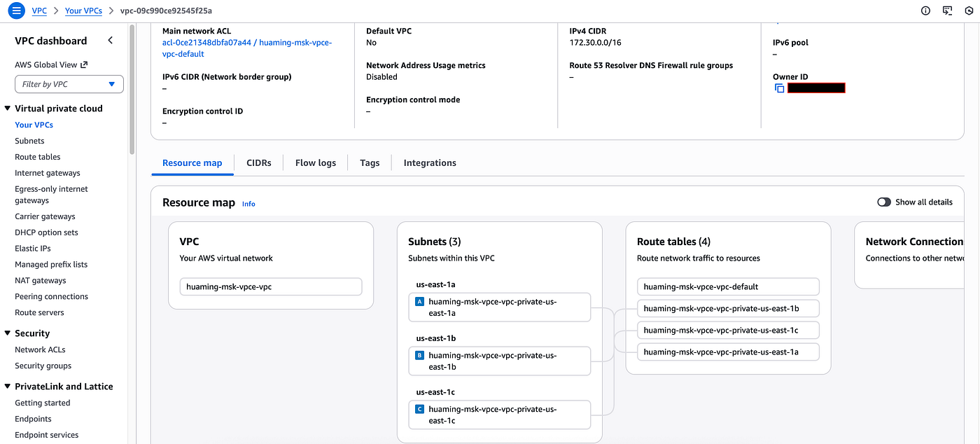Open DHCP option sets in sidebar
Screen dimensions: 980x444
46,233
